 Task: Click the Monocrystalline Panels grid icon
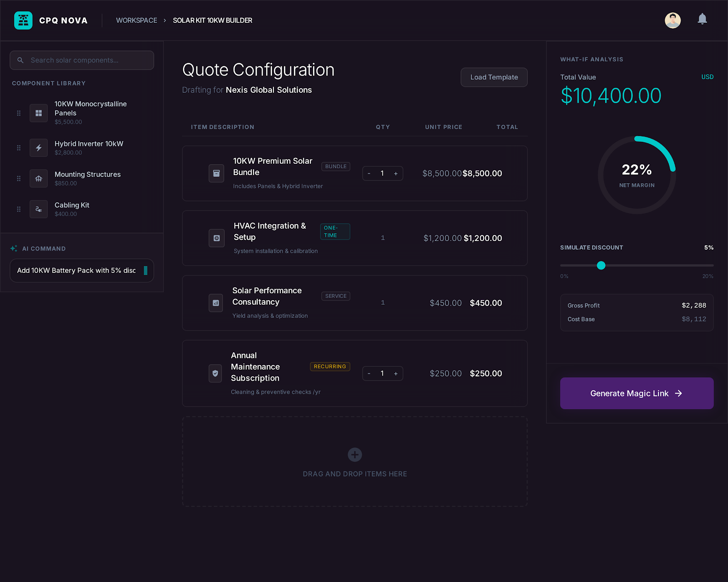click(39, 113)
